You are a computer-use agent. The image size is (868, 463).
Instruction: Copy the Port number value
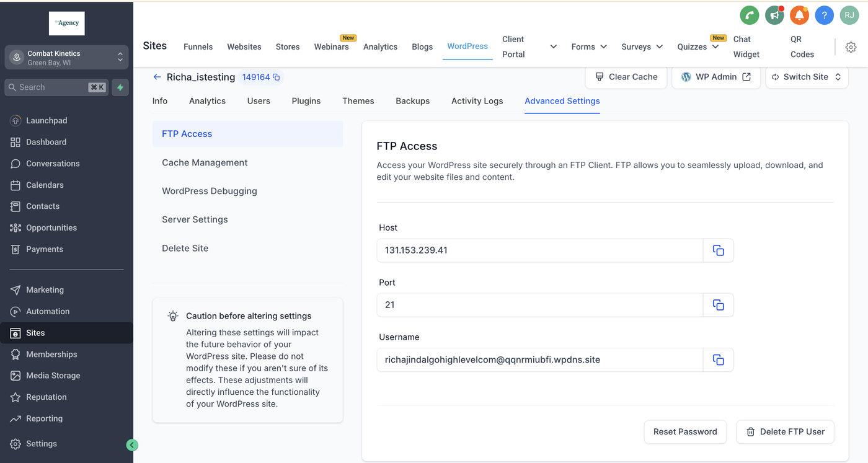pos(718,305)
